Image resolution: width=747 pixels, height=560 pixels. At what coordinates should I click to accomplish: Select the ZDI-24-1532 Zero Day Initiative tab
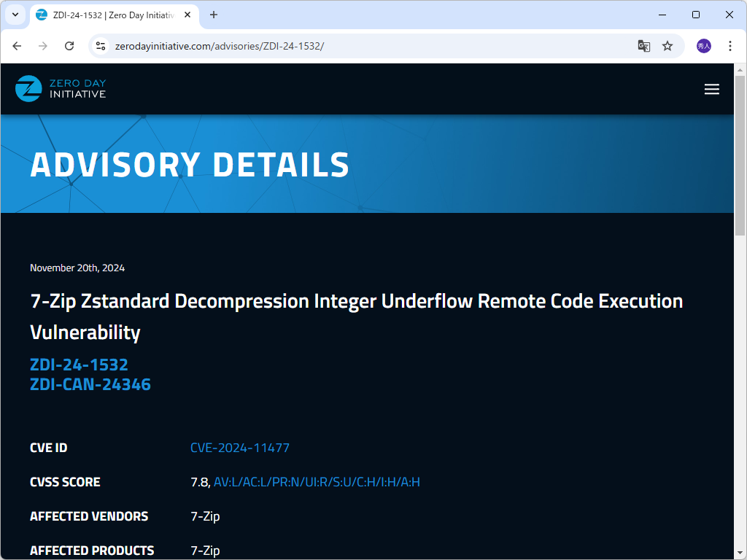coord(115,15)
